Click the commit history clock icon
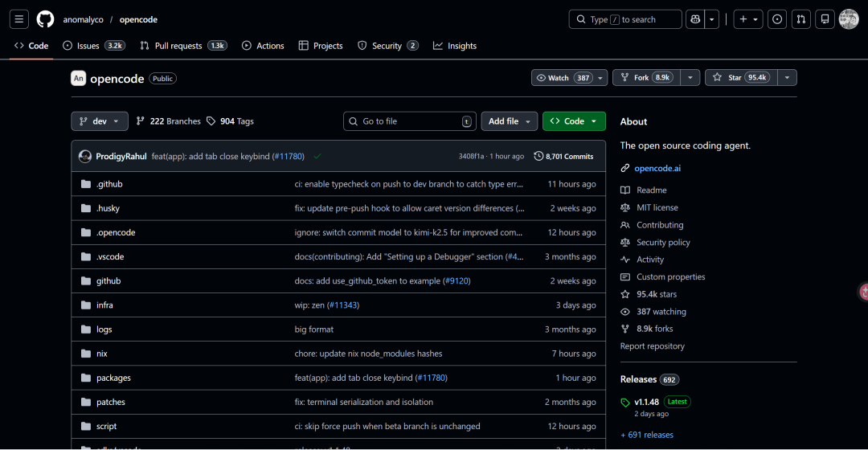Viewport: 868px width, 450px height. coord(538,156)
